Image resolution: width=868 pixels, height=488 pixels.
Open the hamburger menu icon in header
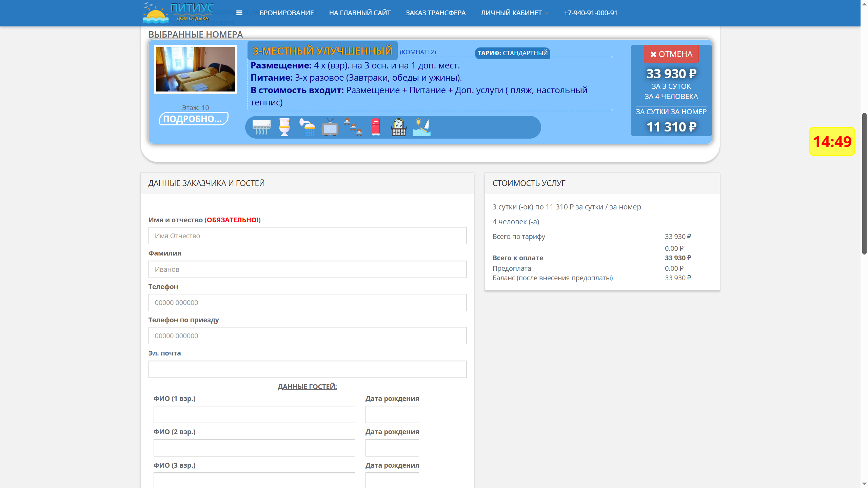[239, 13]
